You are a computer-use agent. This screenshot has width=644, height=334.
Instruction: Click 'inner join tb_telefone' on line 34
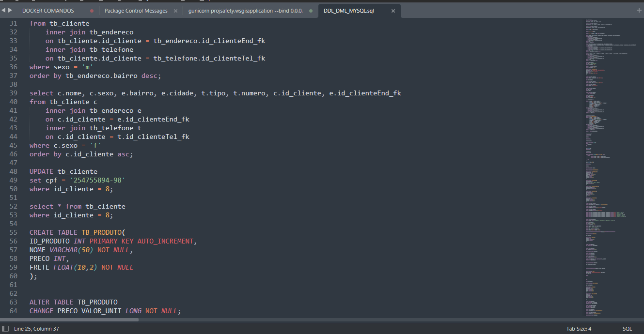click(x=90, y=50)
